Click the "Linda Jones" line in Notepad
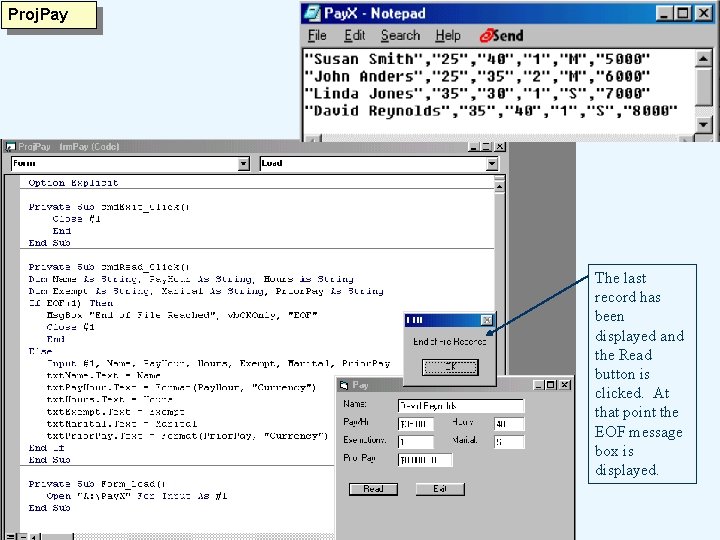720x540 pixels. click(477, 94)
